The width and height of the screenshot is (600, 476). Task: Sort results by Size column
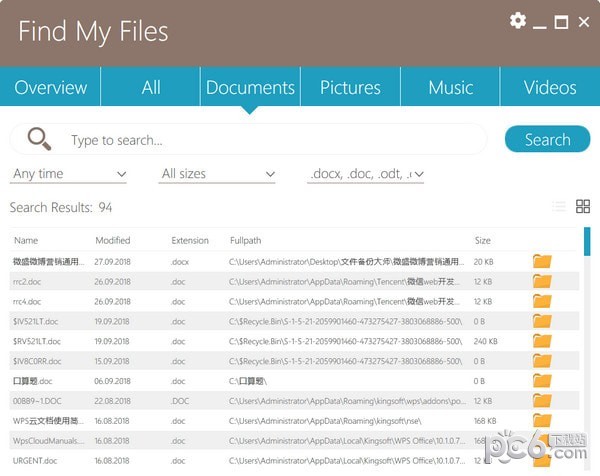coord(483,240)
